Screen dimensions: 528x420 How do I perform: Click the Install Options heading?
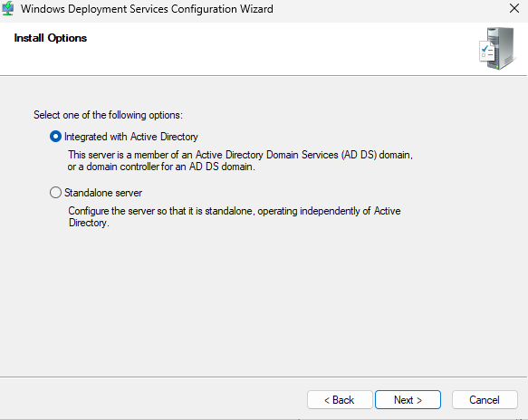51,38
